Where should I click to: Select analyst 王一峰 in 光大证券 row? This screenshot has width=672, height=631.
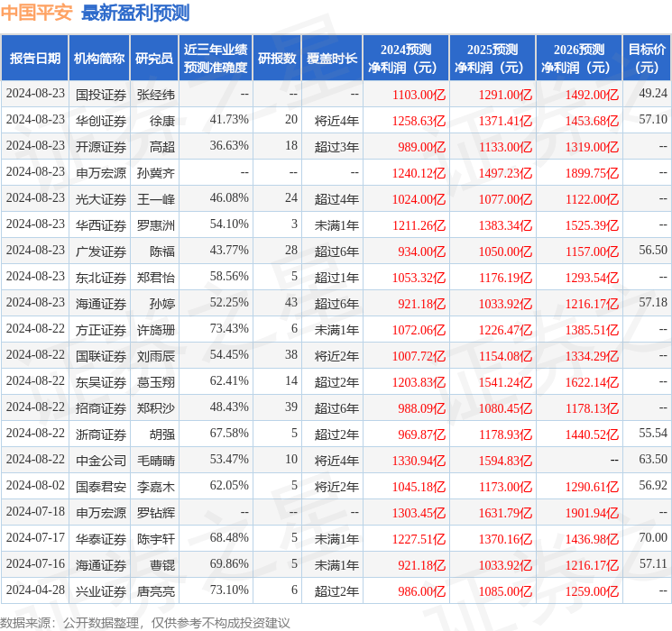[155, 198]
